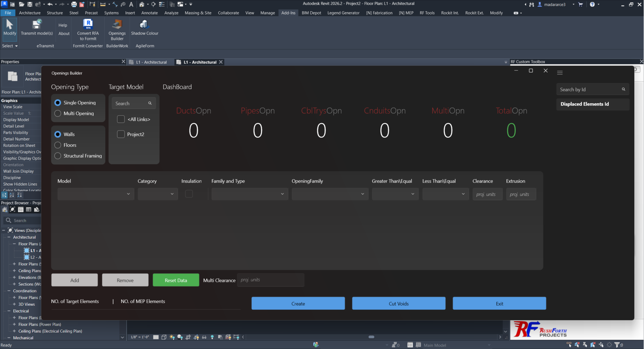Screen dimensions: 644x349
Task: Click the Visual Style icon in view control bar
Action: pyautogui.click(x=164, y=337)
